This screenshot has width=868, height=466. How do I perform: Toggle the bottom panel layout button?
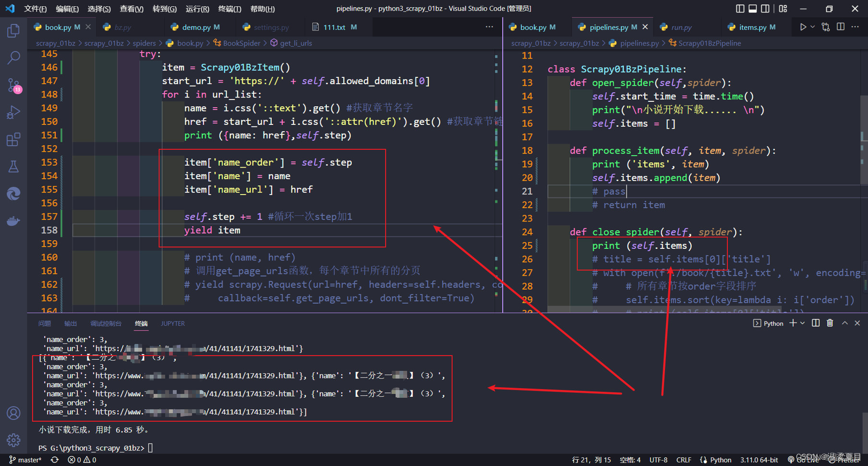click(753, 9)
